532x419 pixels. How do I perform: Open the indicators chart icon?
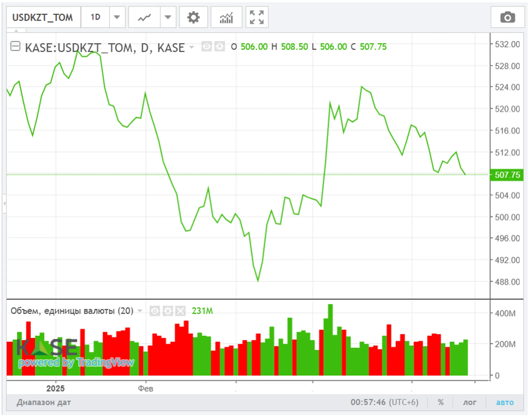point(226,17)
